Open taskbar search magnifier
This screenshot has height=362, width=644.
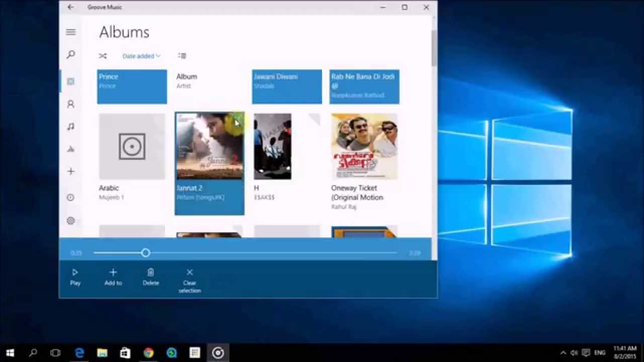pos(33,353)
